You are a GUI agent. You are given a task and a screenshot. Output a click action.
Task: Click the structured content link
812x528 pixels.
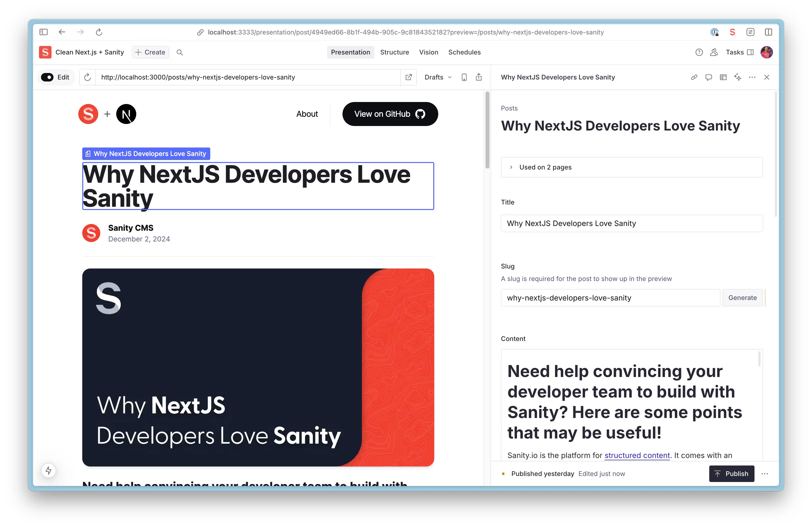pyautogui.click(x=637, y=455)
